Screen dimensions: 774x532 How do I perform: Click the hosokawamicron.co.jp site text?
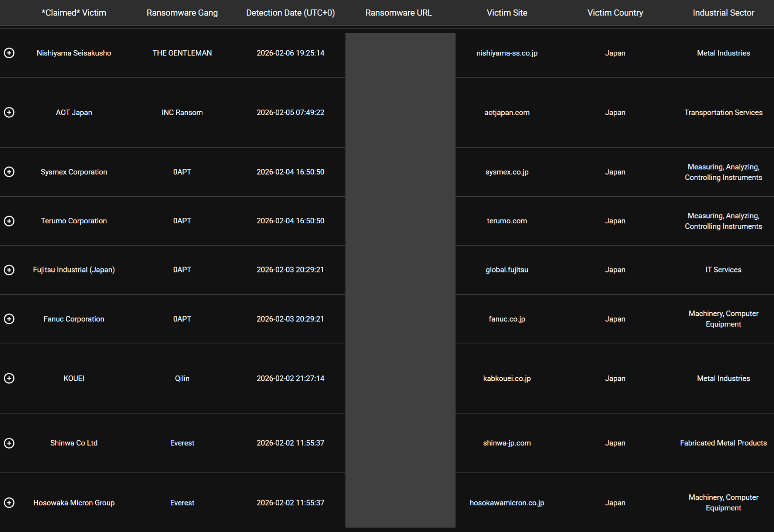[x=507, y=503]
